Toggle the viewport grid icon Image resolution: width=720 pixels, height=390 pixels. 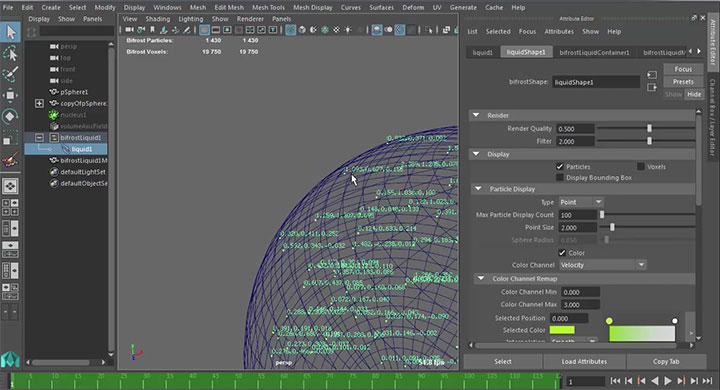[204, 30]
